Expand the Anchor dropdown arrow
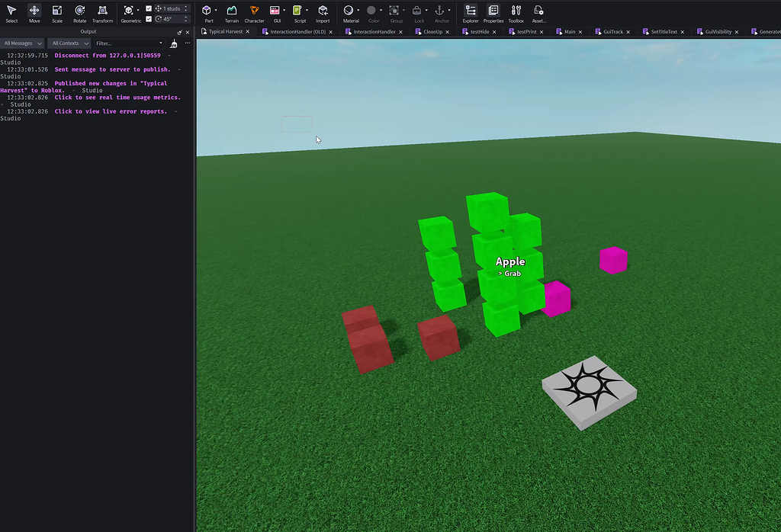This screenshot has height=532, width=781. (448, 11)
